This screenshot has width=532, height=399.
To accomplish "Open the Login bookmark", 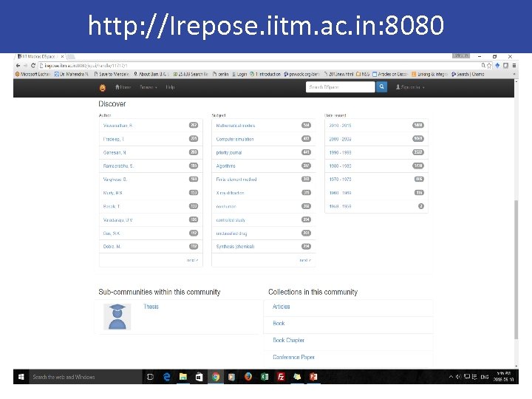I will click(239, 74).
